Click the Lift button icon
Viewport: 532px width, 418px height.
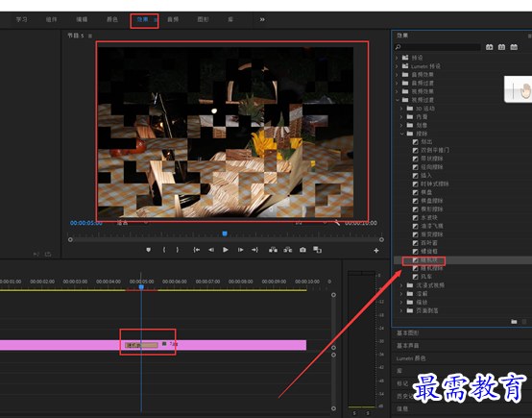click(x=273, y=250)
